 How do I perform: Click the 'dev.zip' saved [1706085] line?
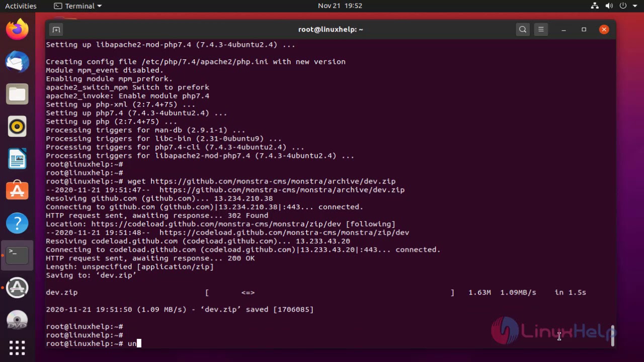pos(180,310)
